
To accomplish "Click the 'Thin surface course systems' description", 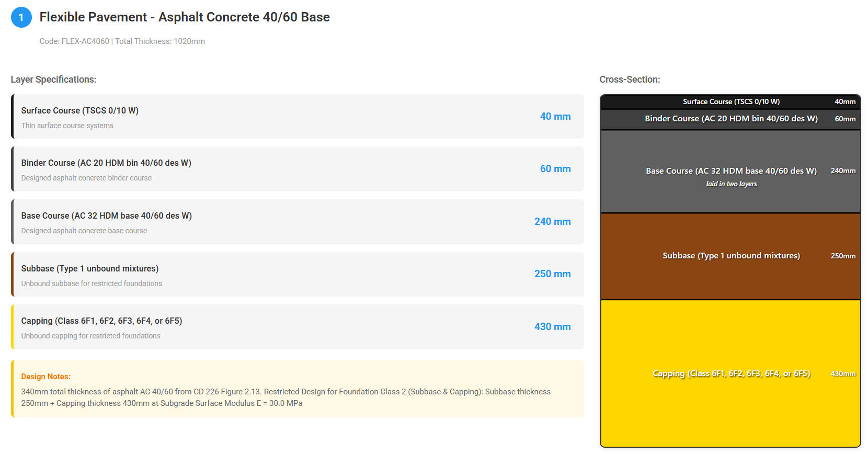I will [x=67, y=126].
